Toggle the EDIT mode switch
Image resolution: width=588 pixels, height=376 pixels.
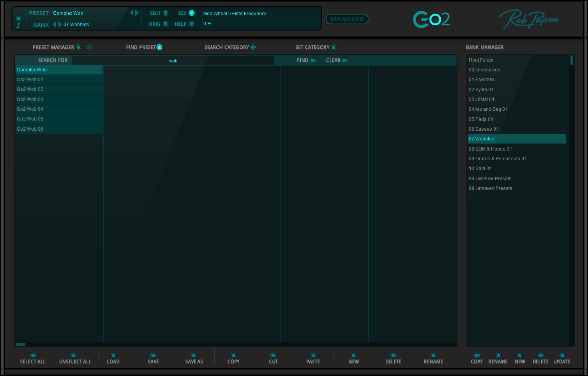pos(166,13)
